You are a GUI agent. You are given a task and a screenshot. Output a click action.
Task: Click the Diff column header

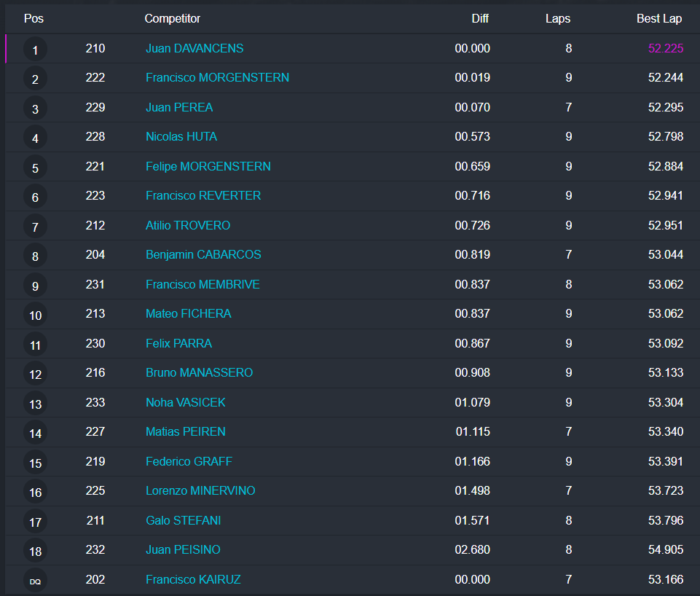coord(480,18)
